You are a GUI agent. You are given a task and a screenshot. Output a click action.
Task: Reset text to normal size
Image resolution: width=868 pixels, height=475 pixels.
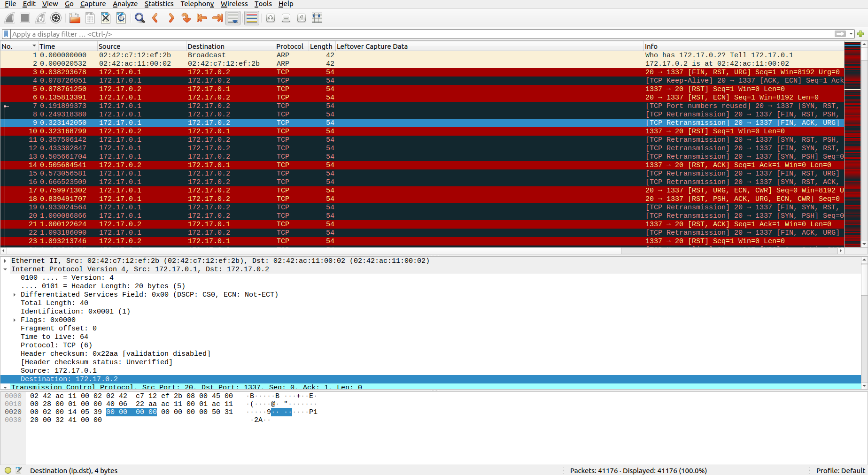coord(302,18)
